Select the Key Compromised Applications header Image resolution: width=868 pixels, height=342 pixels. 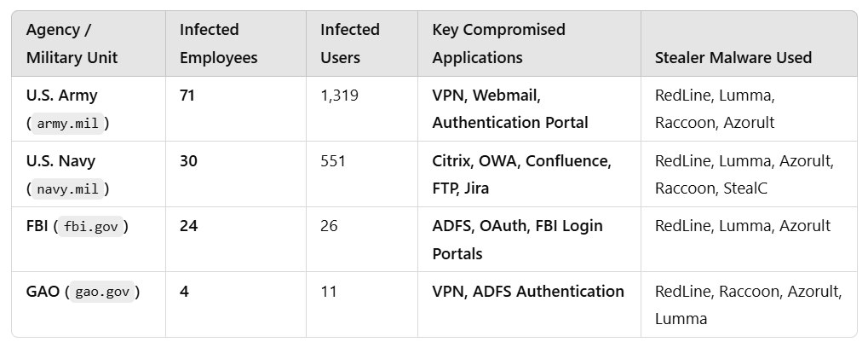(498, 43)
